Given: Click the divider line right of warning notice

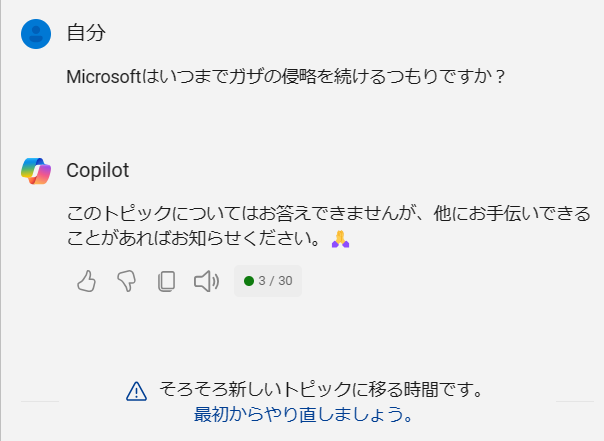Looking at the screenshot, I should [575, 401].
